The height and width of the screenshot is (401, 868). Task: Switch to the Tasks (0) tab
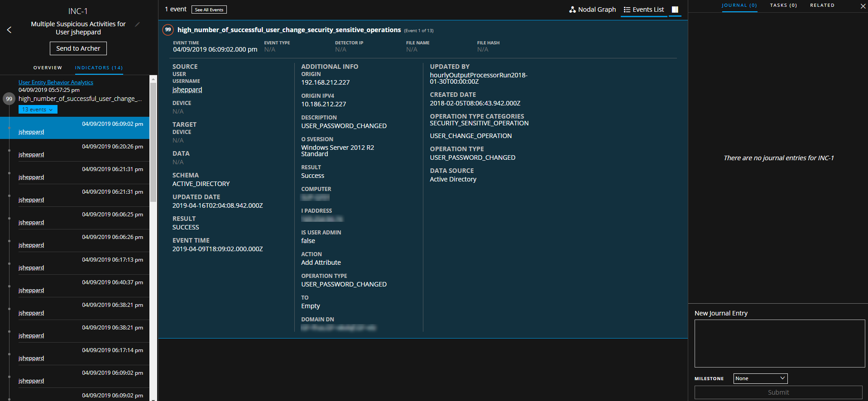click(x=783, y=5)
